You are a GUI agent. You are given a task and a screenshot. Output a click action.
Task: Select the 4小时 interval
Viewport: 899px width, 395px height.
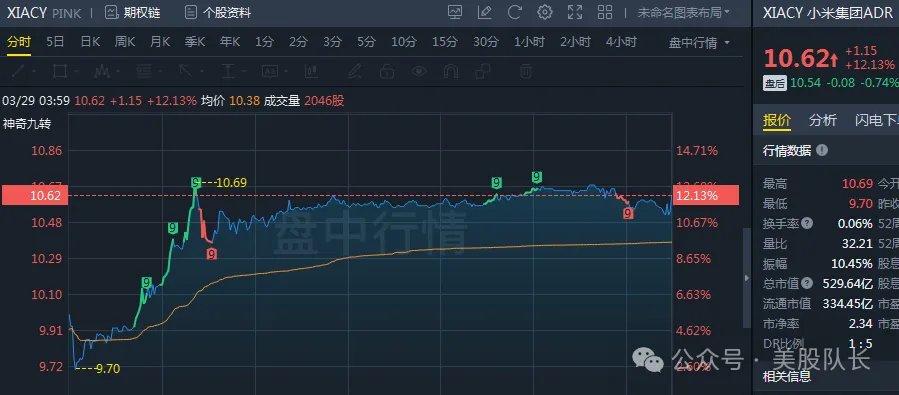pyautogui.click(x=621, y=42)
